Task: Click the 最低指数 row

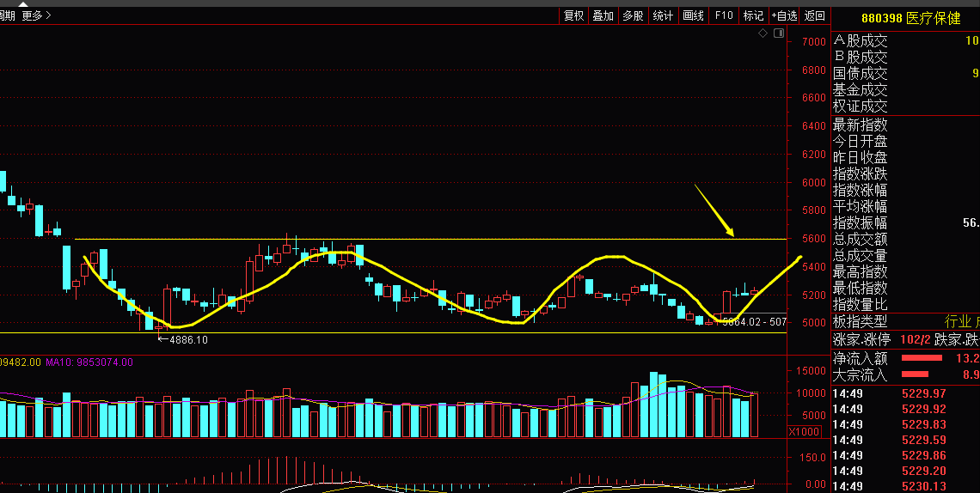Action: [x=905, y=288]
